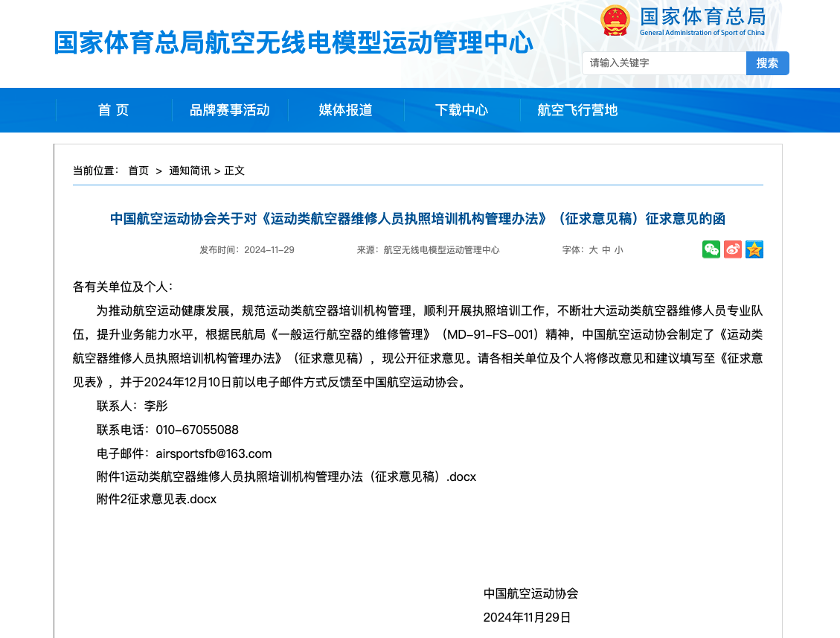The image size is (840, 638).
Task: Set font size to large (大)
Action: pos(594,250)
